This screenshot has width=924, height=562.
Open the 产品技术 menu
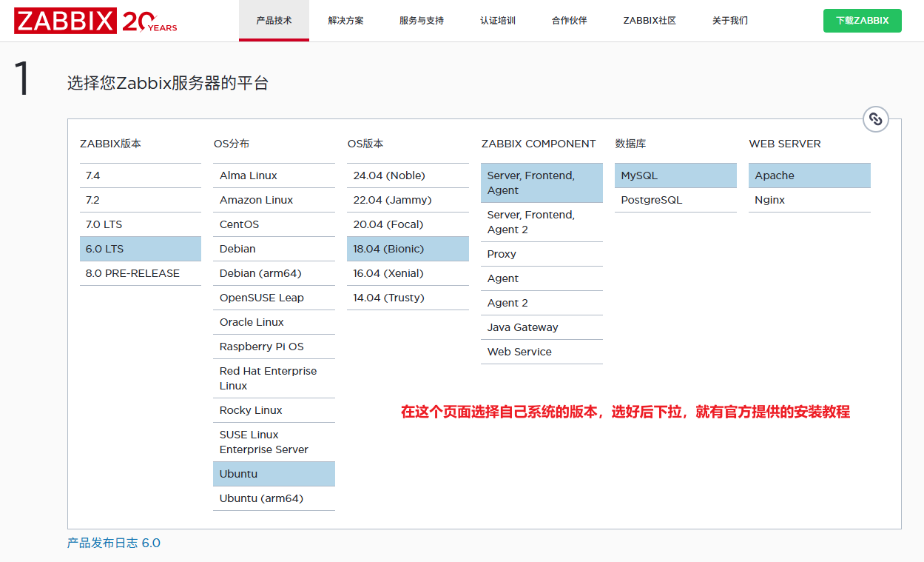(x=274, y=21)
